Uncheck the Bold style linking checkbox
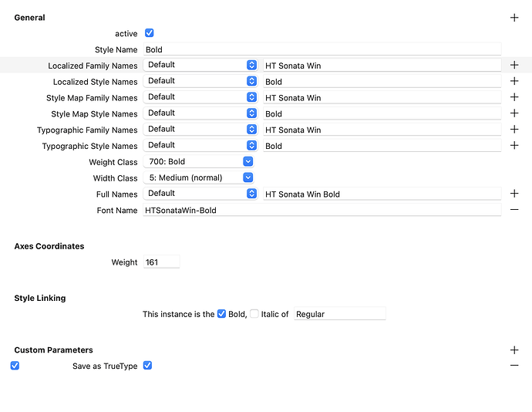The height and width of the screenshot is (412, 532). (221, 313)
